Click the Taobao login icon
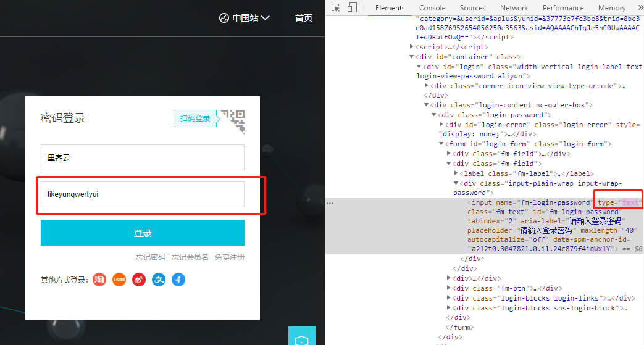The height and width of the screenshot is (345, 644). tap(99, 280)
